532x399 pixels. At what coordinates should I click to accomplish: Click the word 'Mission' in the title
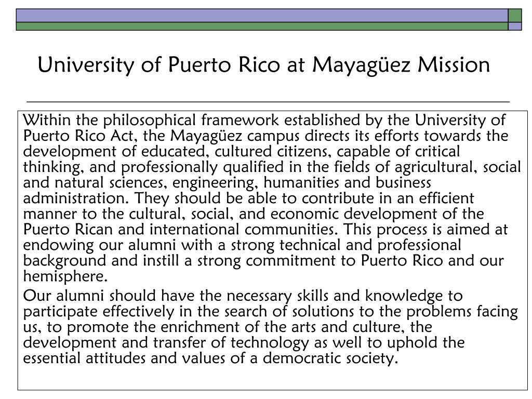click(454, 65)
